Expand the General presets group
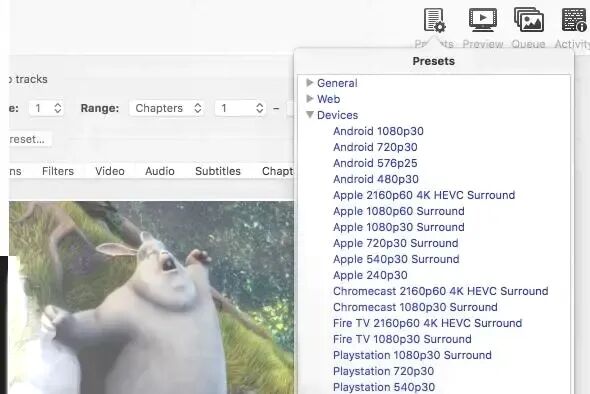This screenshot has height=394, width=590. 310,82
